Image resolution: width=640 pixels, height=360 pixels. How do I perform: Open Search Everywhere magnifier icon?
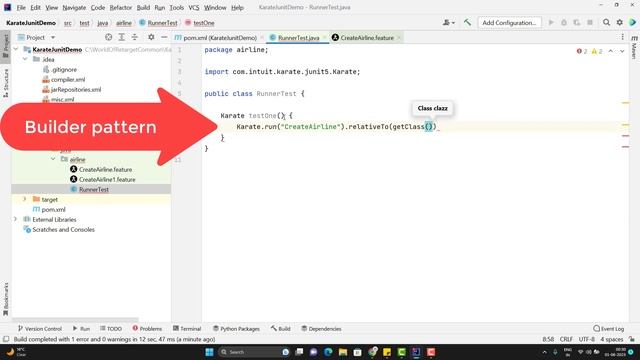click(607, 23)
